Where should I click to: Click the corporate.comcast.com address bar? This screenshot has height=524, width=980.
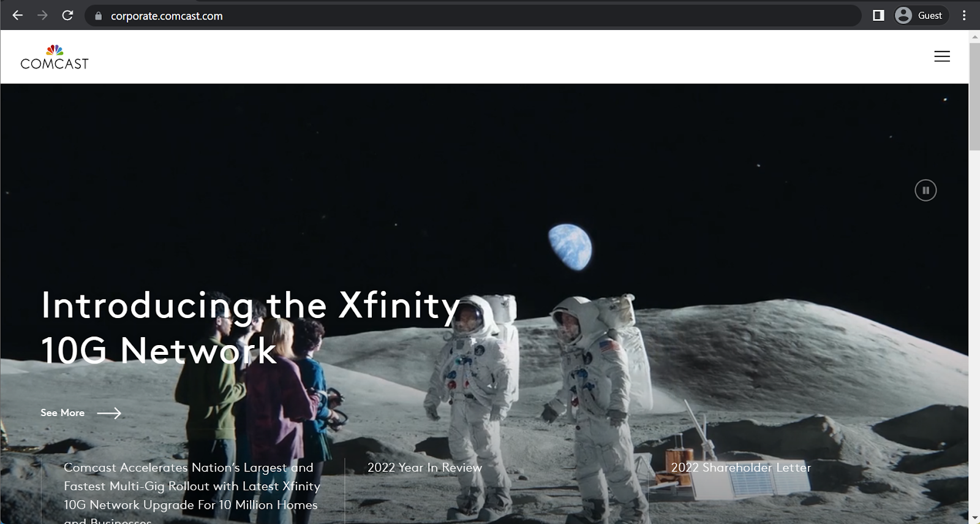click(472, 16)
